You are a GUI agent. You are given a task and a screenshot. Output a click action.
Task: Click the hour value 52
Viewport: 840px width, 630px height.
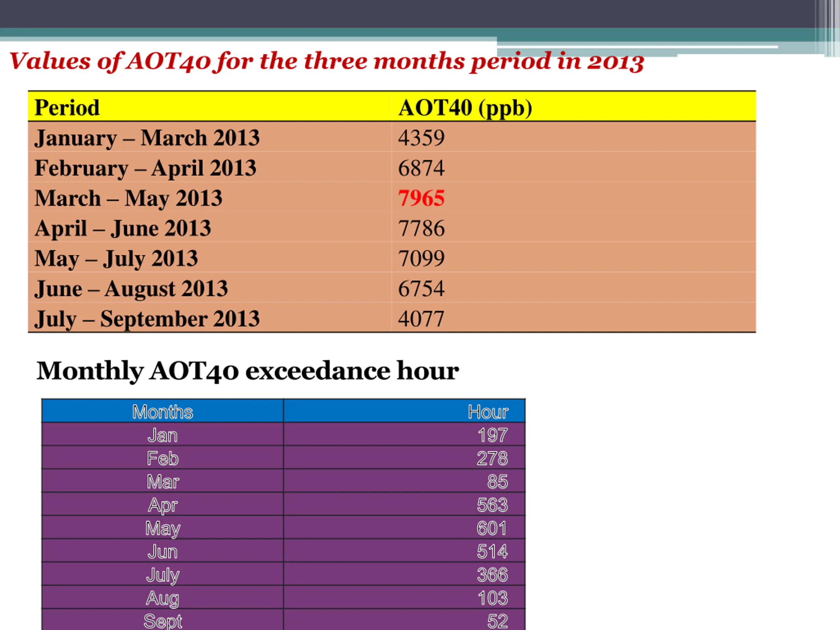tap(497, 621)
